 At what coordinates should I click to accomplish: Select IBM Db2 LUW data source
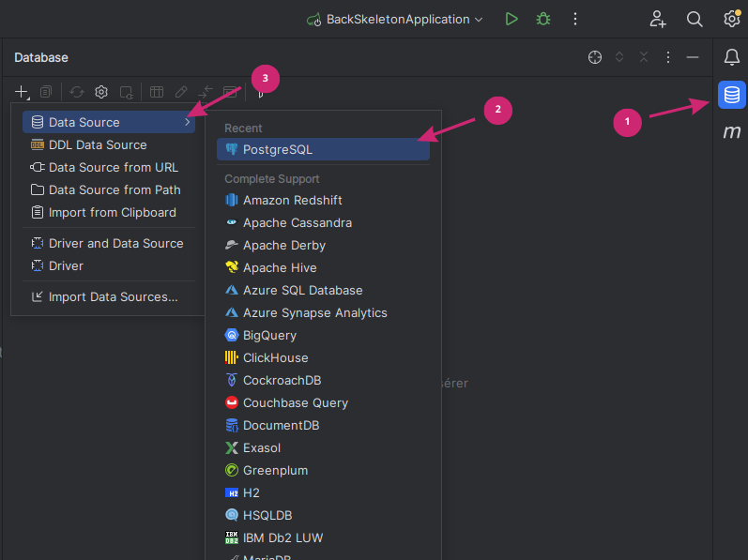(x=323, y=537)
